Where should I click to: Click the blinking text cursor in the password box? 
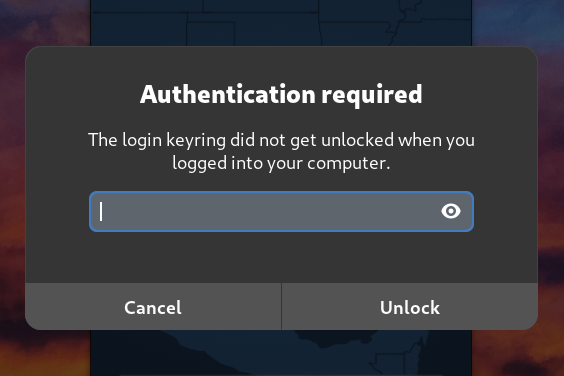coord(101,211)
